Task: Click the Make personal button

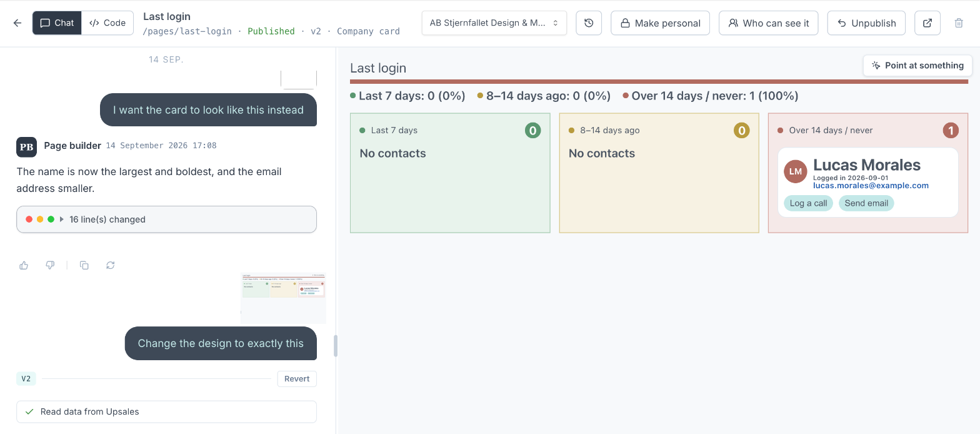Action: click(660, 23)
